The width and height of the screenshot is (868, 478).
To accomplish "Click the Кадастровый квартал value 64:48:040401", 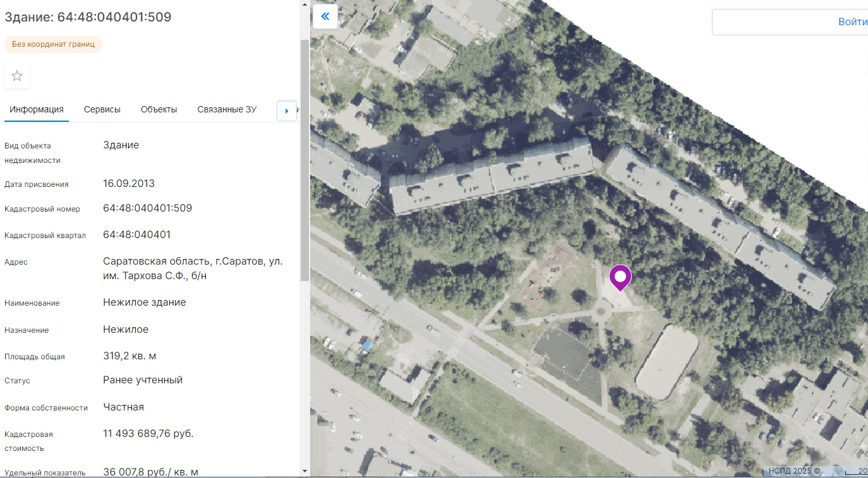I will point(136,235).
